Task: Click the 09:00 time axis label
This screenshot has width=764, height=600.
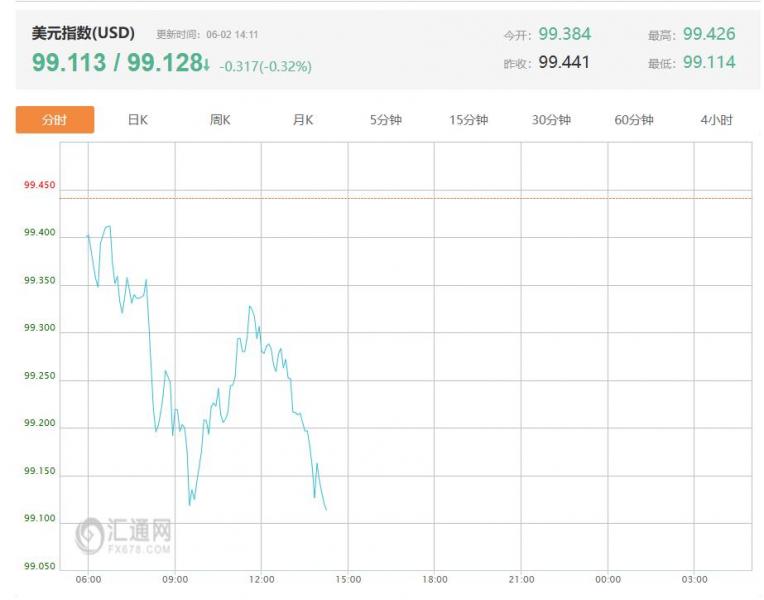Action: point(175,580)
